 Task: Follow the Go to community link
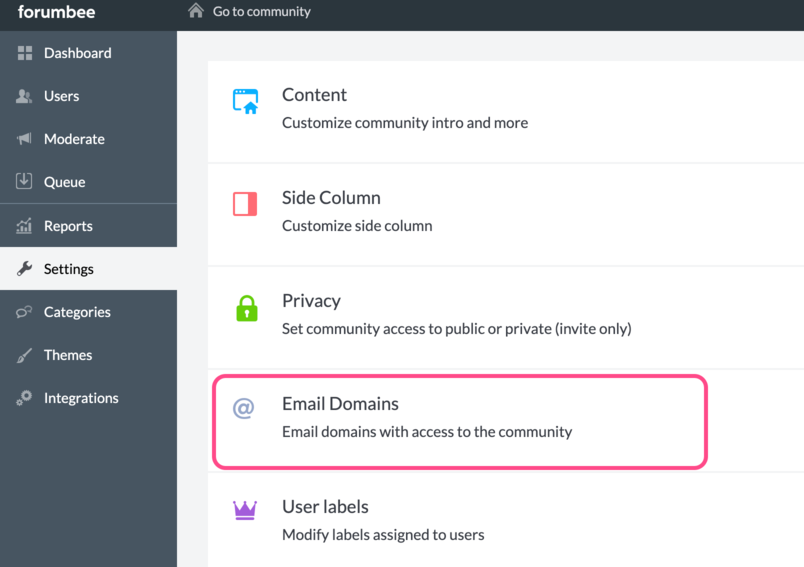(x=262, y=11)
